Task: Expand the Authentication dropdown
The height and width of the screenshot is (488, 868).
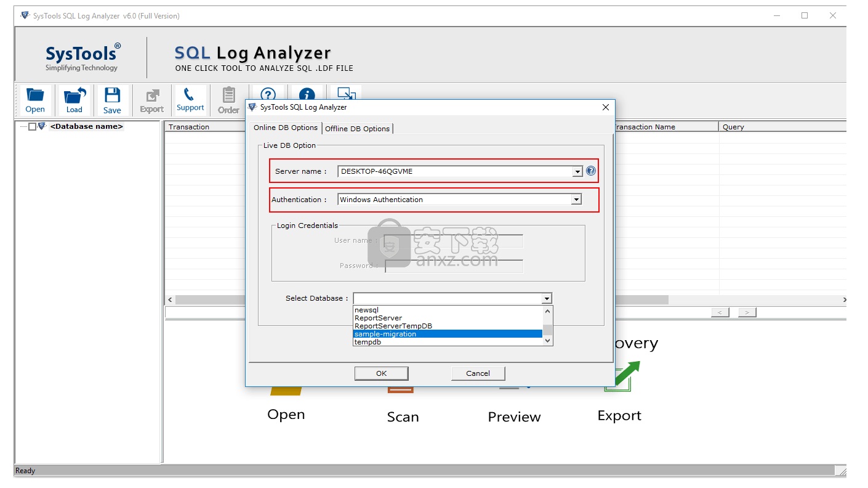Action: point(577,200)
